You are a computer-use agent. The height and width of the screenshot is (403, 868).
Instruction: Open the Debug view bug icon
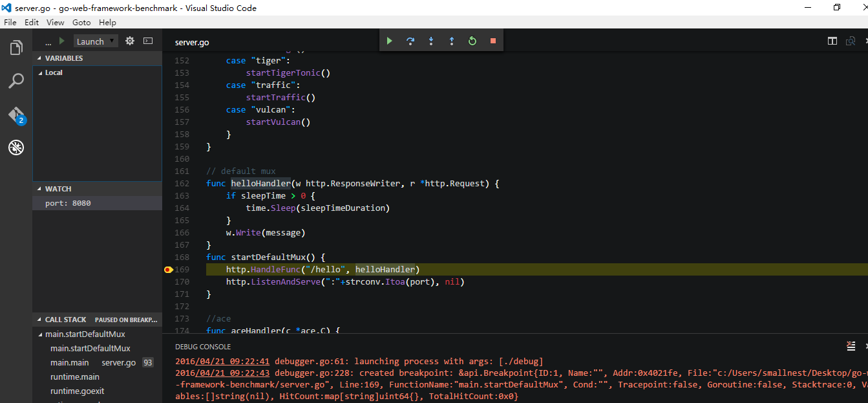click(16, 148)
